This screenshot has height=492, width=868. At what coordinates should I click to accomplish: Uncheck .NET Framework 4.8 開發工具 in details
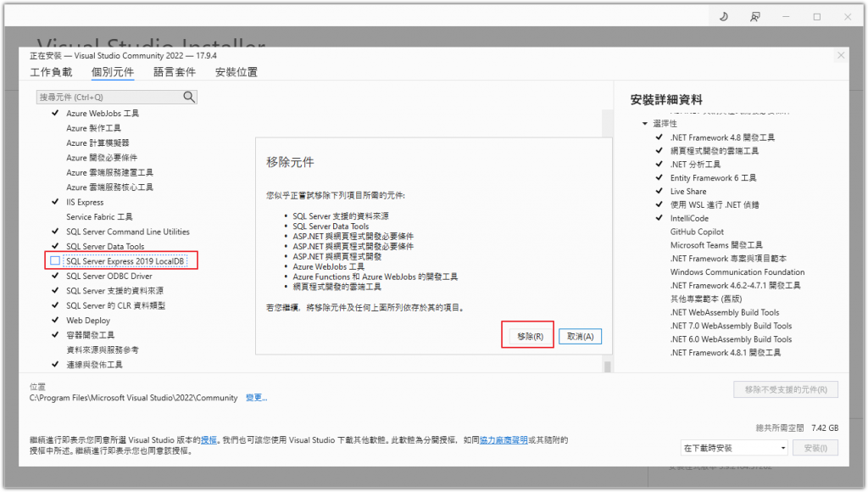[x=659, y=137]
